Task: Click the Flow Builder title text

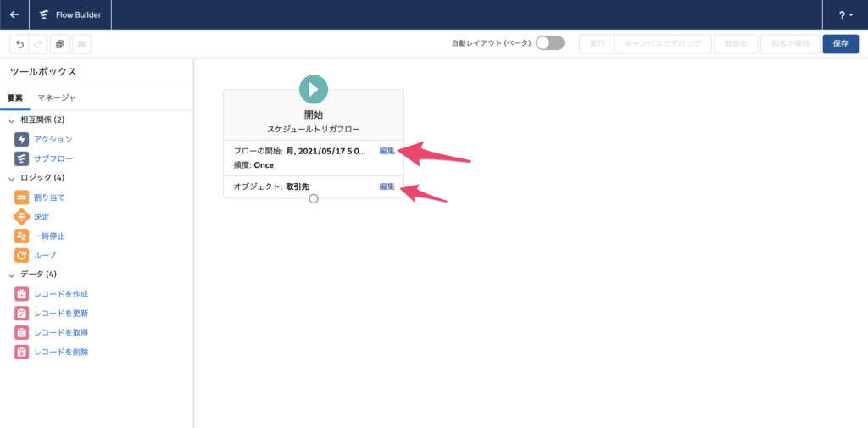Action: pos(79,15)
